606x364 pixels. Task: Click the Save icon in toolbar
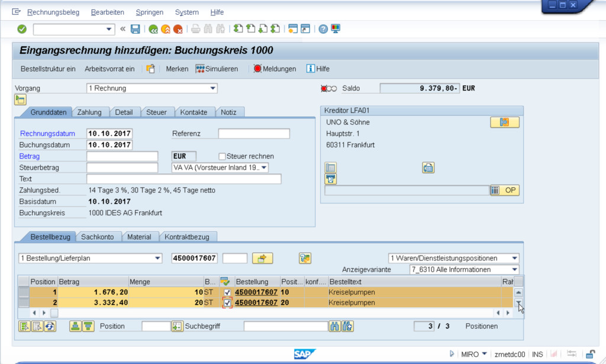click(136, 29)
